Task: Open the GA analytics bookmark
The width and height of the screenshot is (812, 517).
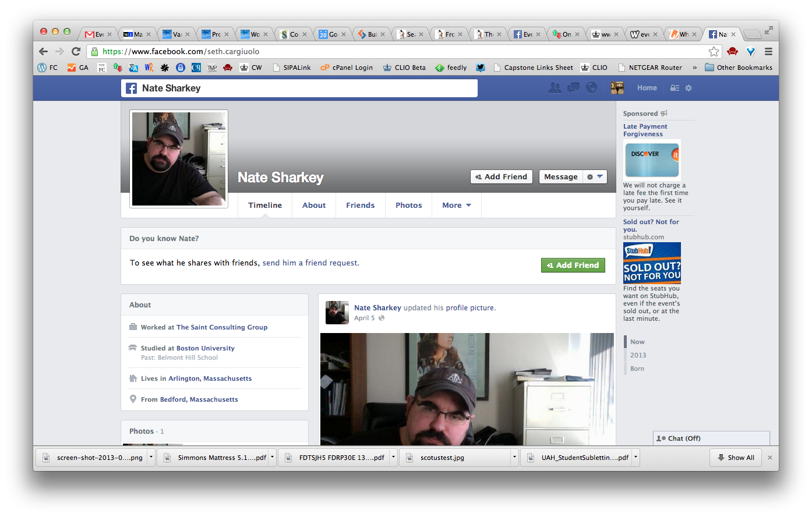Action: (77, 68)
